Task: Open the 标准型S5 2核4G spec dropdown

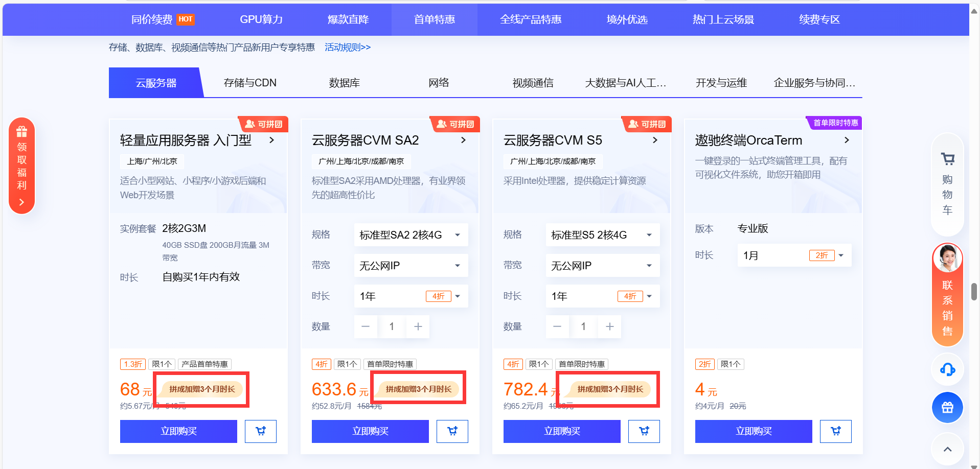Action: [603, 235]
